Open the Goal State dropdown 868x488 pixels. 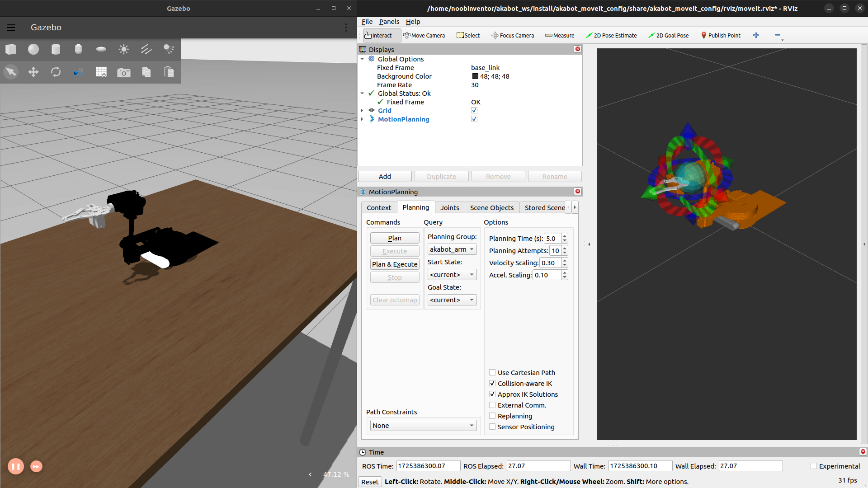click(452, 300)
